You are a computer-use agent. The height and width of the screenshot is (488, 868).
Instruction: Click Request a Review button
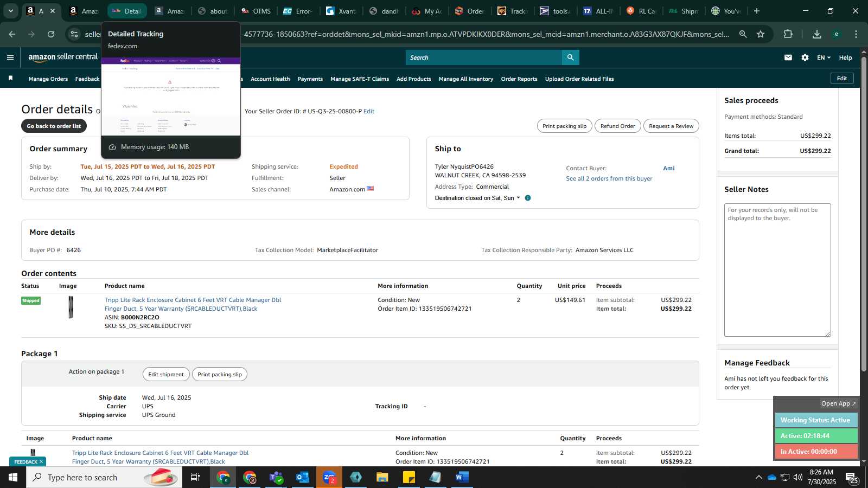(671, 126)
